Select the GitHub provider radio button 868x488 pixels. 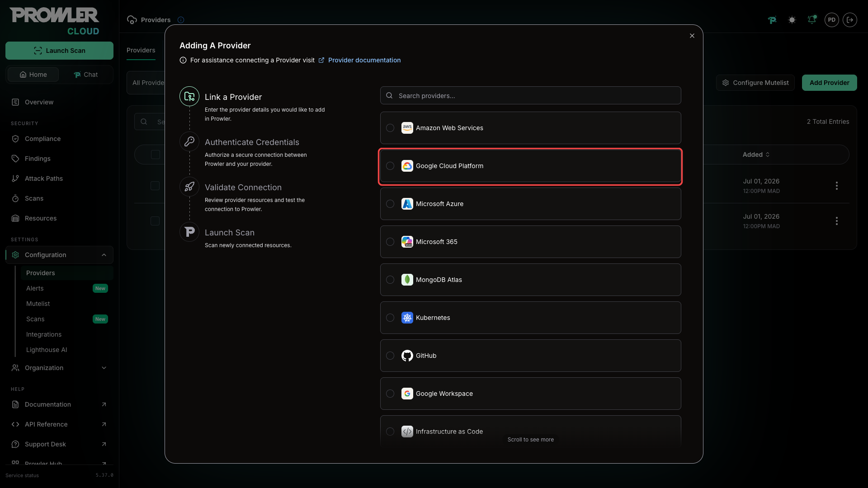[390, 356]
